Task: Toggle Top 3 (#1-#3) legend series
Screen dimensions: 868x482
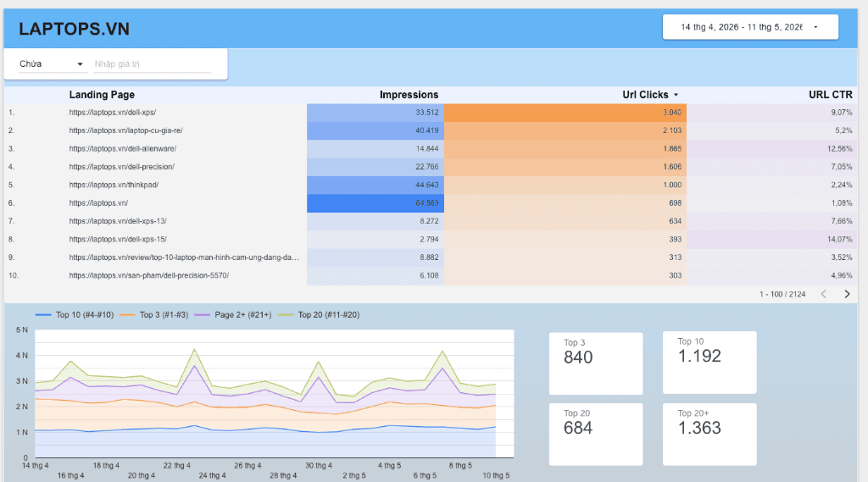Action: pyautogui.click(x=154, y=315)
